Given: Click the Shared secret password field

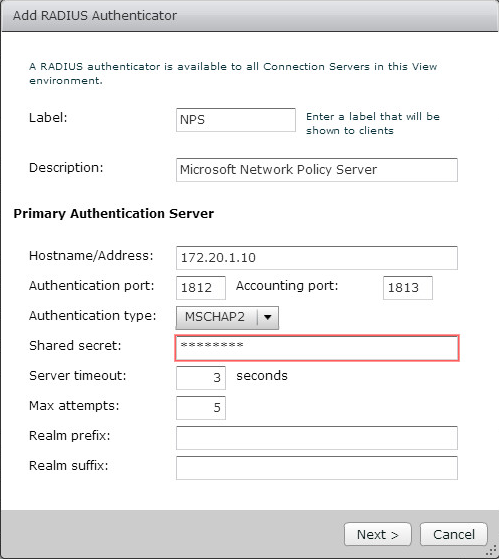Looking at the screenshot, I should coord(317,348).
